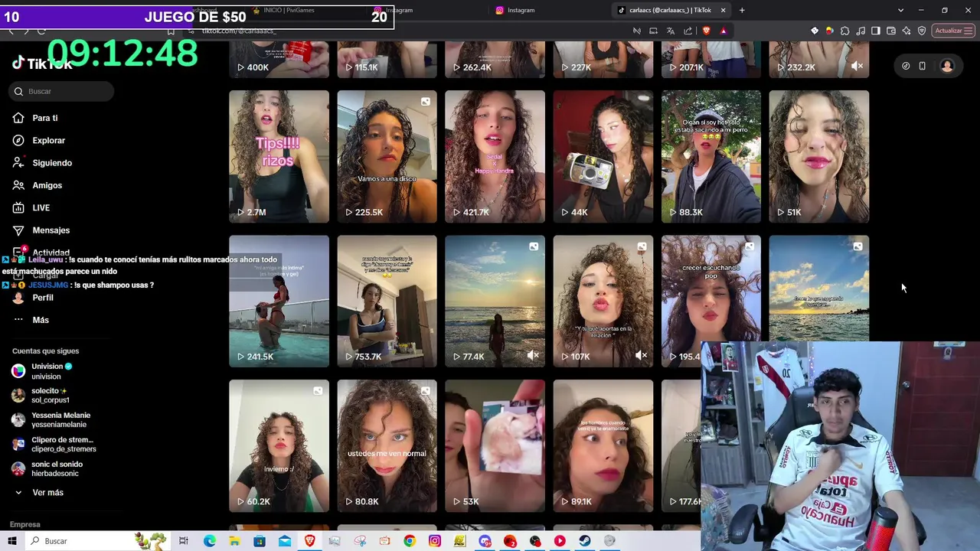Go to Siguiendo page
The width and height of the screenshot is (980, 551).
tap(42, 163)
